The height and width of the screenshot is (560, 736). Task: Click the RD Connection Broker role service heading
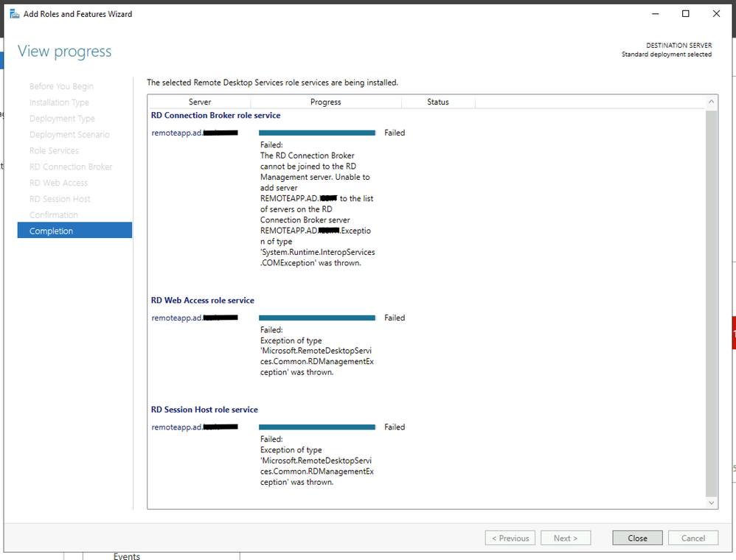(215, 116)
